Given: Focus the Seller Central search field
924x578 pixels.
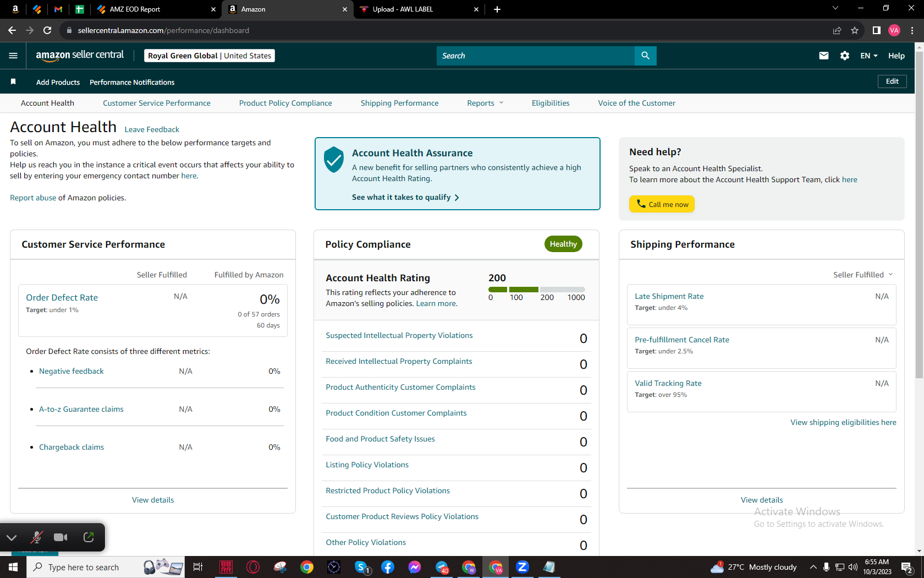Looking at the screenshot, I should pyautogui.click(x=536, y=56).
